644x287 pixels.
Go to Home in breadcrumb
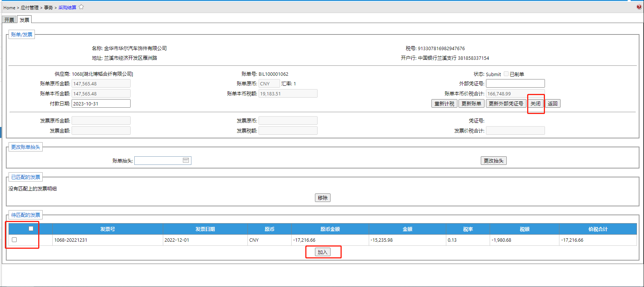coord(9,7)
